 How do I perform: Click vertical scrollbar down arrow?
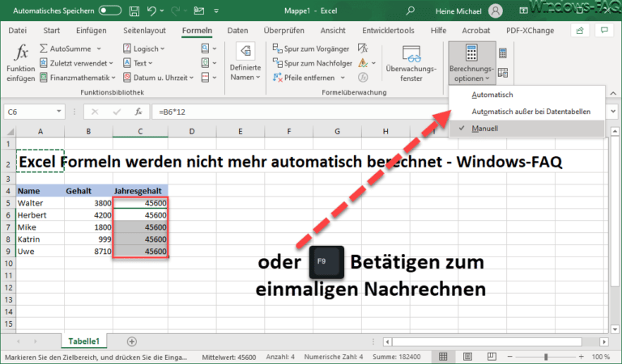pyautogui.click(x=615, y=329)
